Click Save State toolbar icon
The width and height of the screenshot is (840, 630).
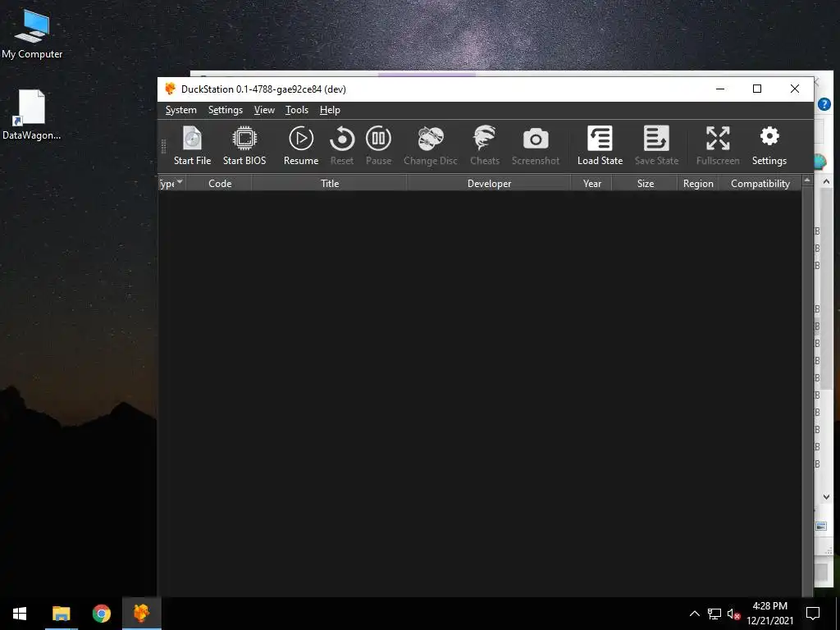656,145
